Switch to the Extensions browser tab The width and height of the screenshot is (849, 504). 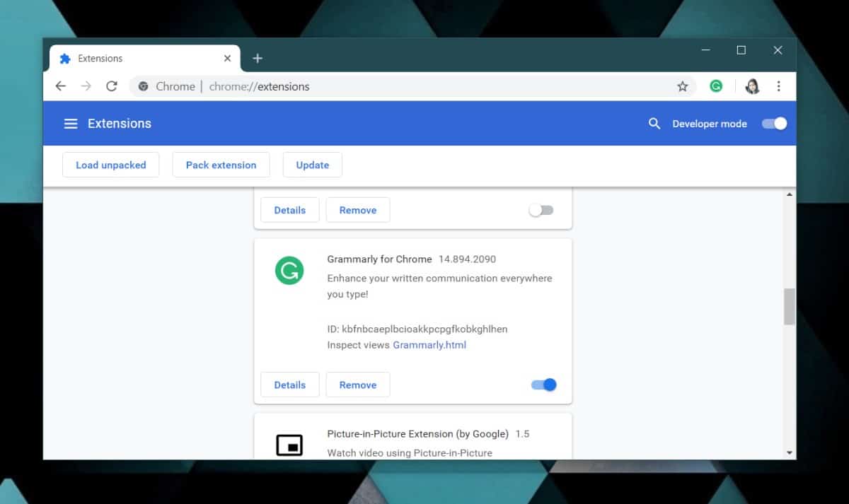(x=100, y=58)
